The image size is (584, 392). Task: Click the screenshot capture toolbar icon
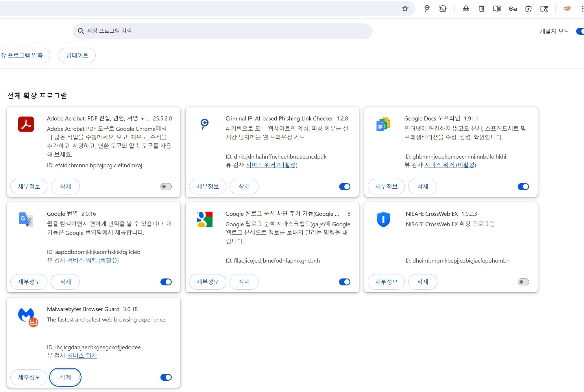coord(528,9)
